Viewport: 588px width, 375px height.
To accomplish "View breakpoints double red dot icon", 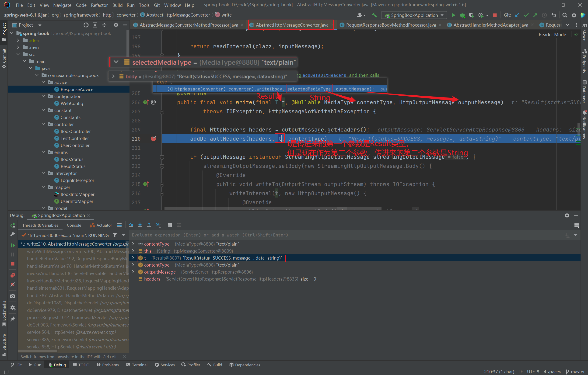I will coord(13,275).
